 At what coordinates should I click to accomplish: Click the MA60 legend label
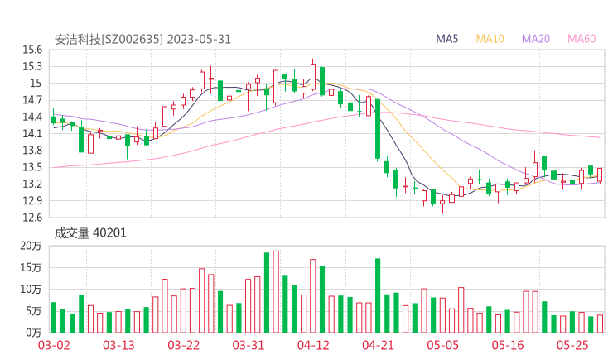tap(582, 39)
